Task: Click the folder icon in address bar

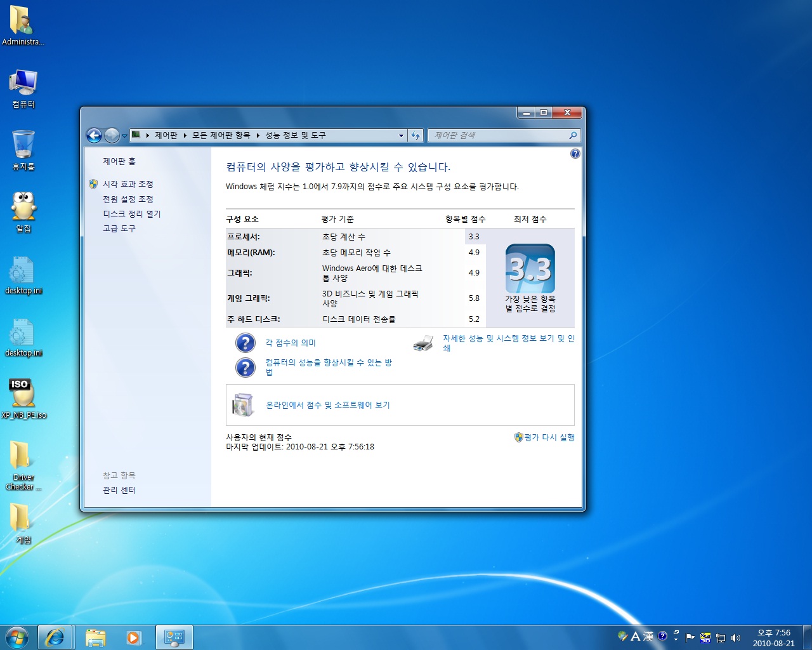Action: pyautogui.click(x=136, y=135)
